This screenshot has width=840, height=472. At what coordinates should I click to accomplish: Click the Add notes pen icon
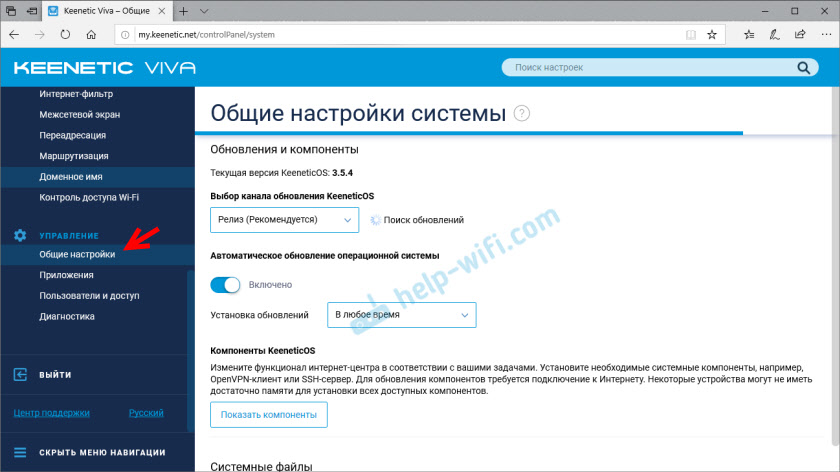tap(774, 35)
